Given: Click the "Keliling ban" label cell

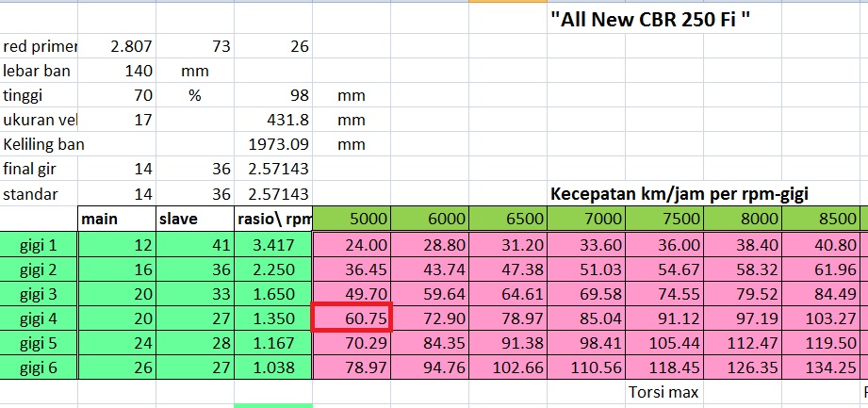Looking at the screenshot, I should [x=40, y=144].
